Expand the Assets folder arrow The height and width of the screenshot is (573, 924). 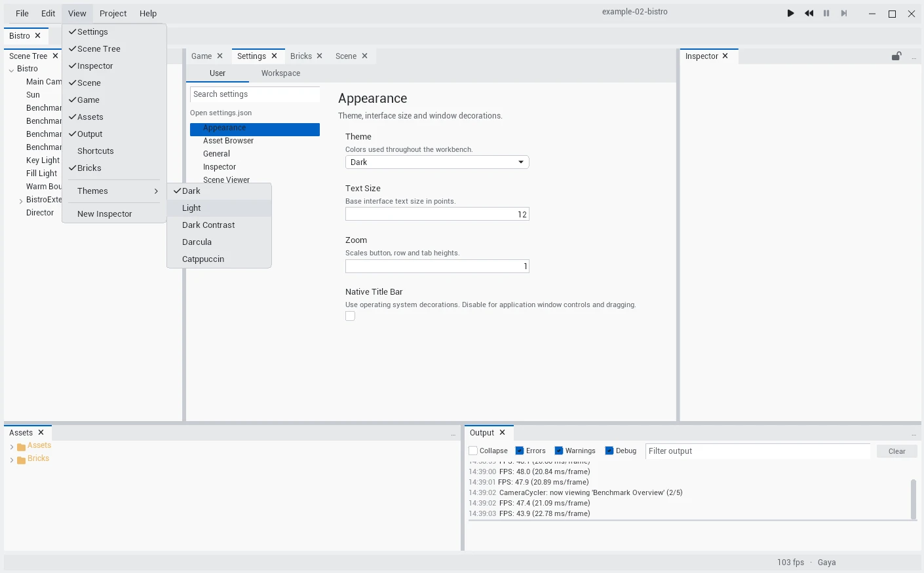pyautogui.click(x=12, y=447)
